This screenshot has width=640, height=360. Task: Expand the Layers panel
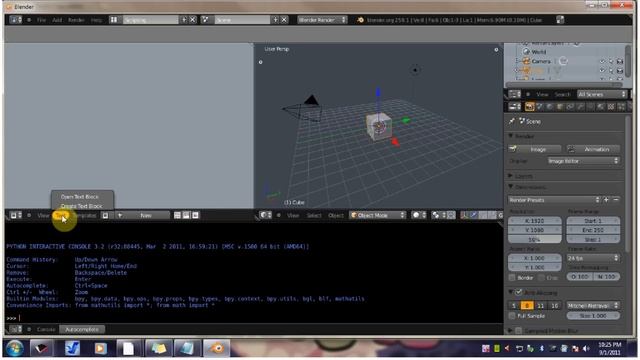tap(511, 176)
